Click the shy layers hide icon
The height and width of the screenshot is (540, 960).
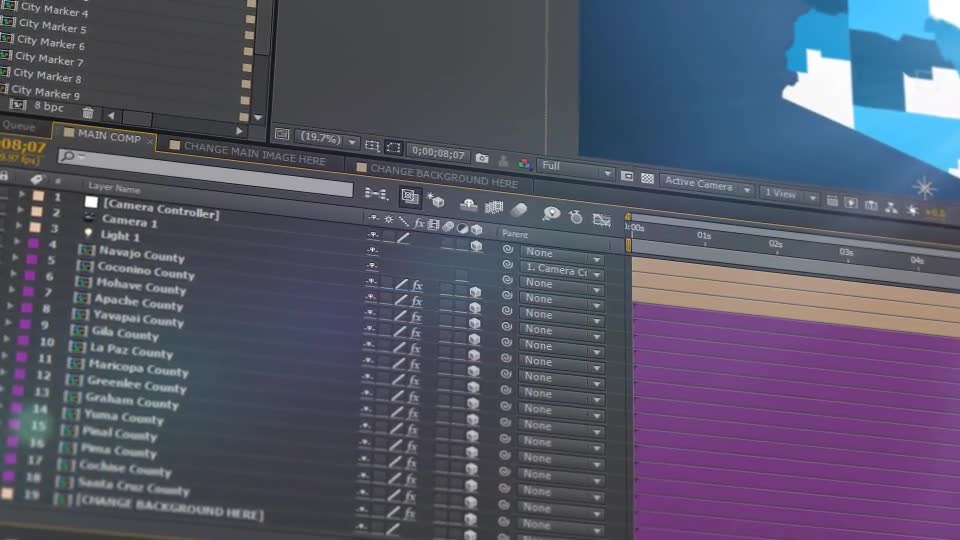pyautogui.click(x=468, y=204)
